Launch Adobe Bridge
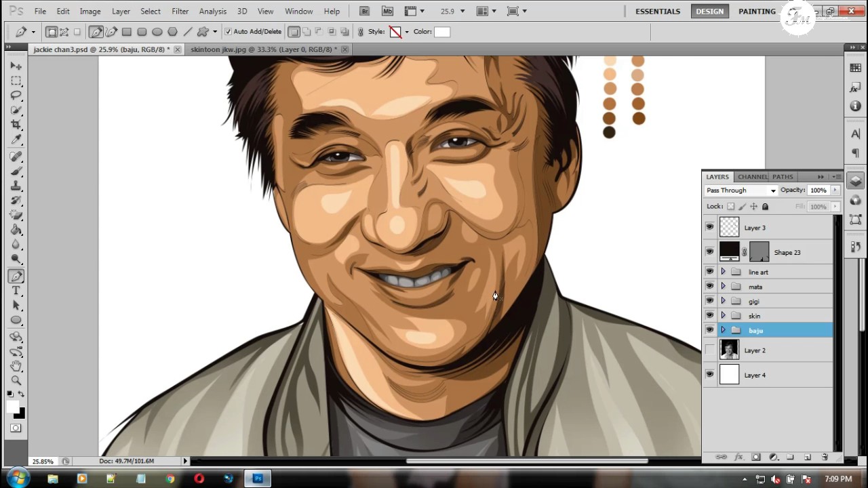 tap(365, 11)
